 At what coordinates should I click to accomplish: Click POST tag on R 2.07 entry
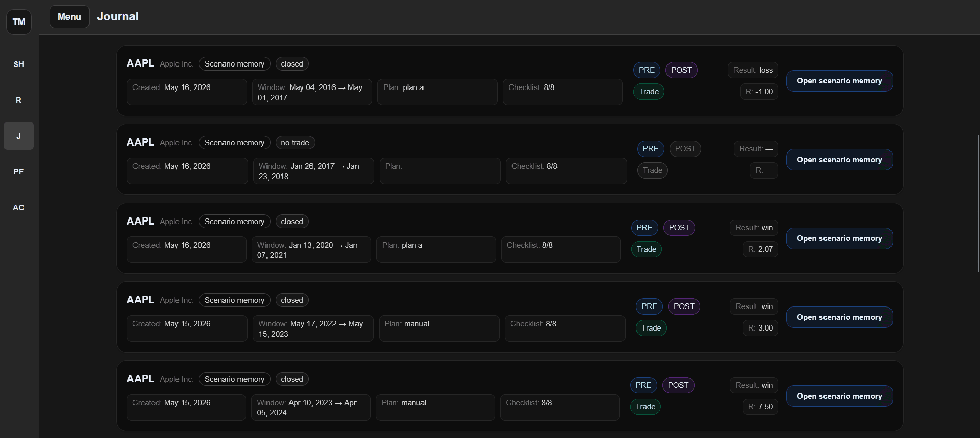pyautogui.click(x=679, y=228)
